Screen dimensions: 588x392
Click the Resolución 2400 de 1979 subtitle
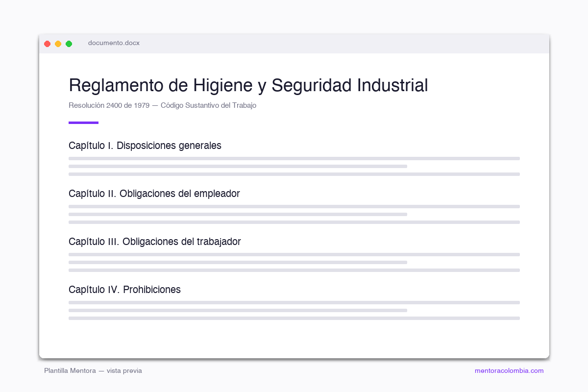[162, 105]
